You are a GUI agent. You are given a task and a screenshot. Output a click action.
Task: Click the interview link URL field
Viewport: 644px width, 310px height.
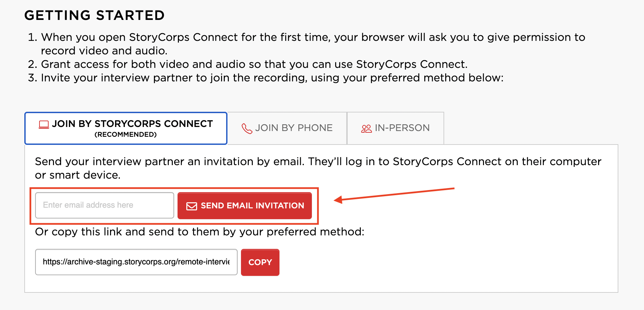tap(136, 262)
